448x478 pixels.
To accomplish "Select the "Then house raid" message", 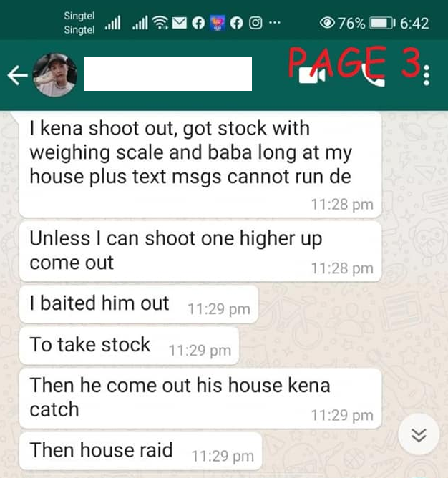I will coord(140,451).
